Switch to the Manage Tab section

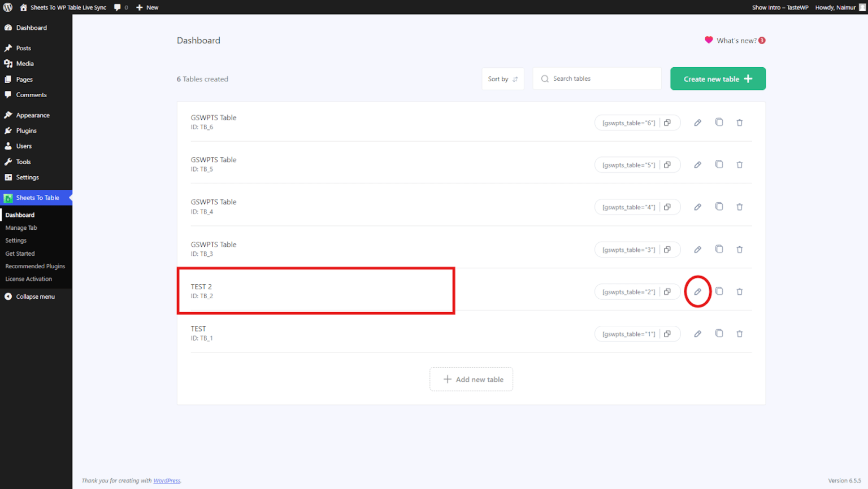pos(21,228)
